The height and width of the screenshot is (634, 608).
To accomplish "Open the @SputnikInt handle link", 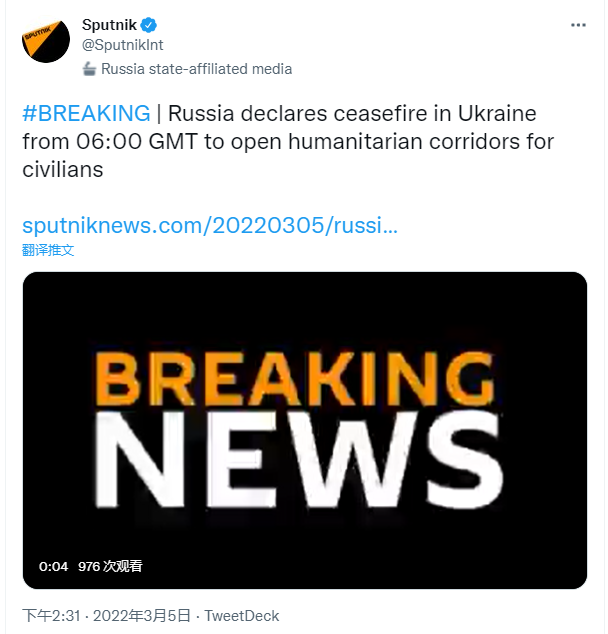I will 121,46.
